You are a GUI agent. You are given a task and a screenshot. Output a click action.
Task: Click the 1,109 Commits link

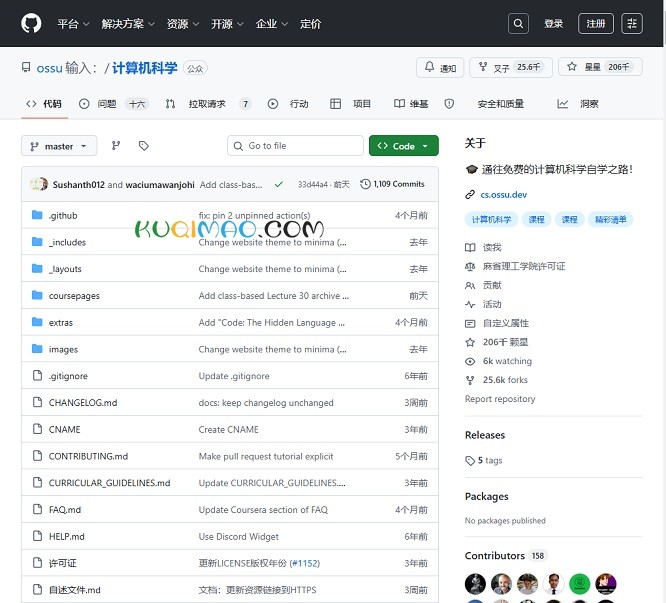click(393, 184)
